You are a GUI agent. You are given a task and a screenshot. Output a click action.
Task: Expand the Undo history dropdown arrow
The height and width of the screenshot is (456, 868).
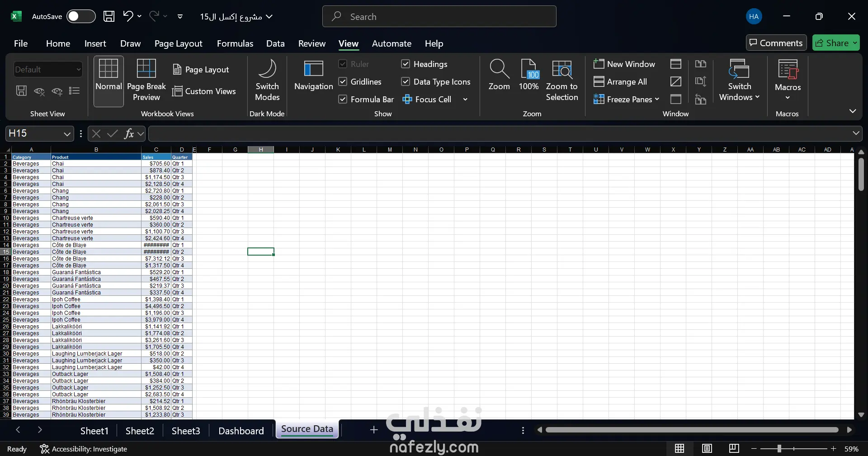click(139, 16)
